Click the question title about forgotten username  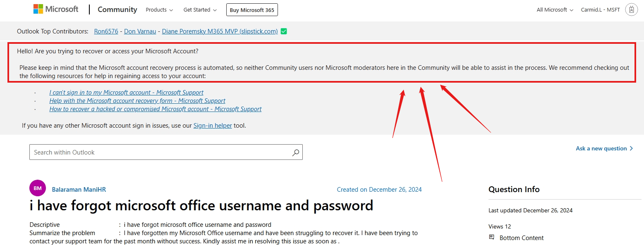pyautogui.click(x=201, y=205)
